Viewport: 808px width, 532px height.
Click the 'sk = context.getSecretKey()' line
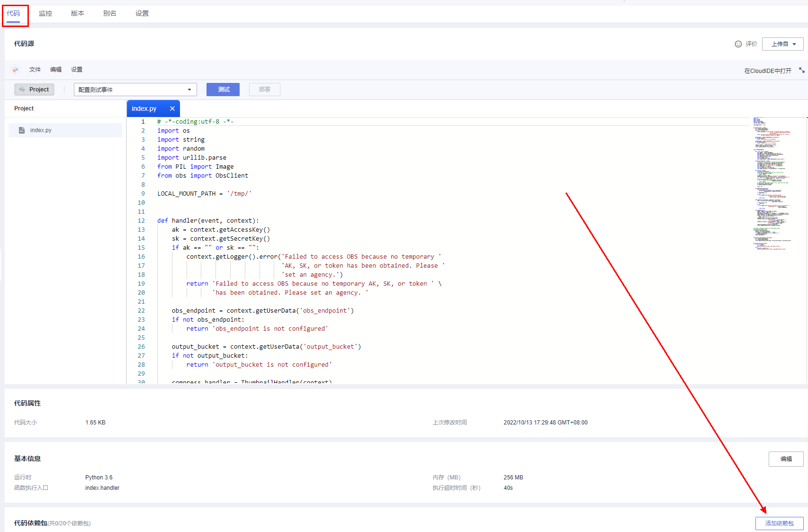click(x=221, y=239)
